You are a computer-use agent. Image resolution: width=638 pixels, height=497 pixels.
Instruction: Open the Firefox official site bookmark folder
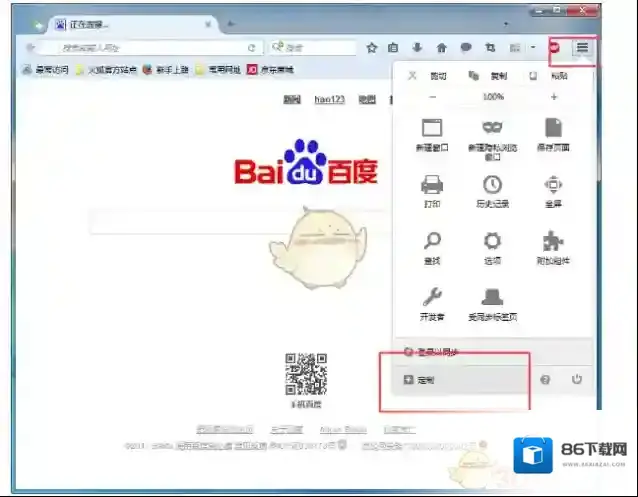tap(106, 70)
